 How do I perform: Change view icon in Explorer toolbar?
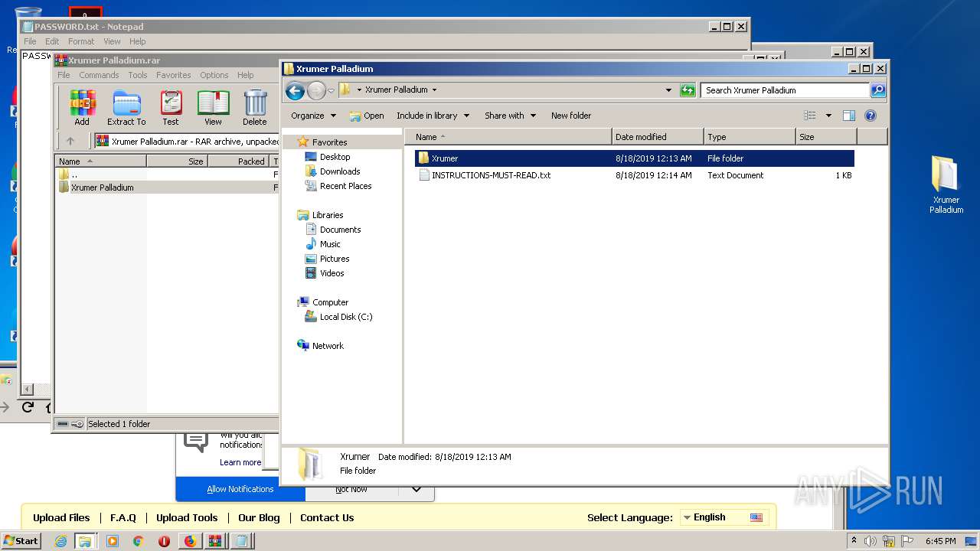pos(810,116)
